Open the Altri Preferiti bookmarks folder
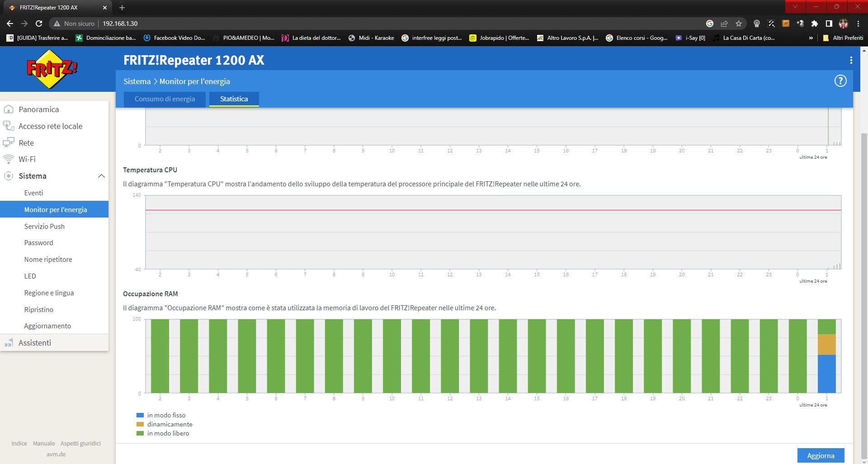This screenshot has height=464, width=868. (843, 38)
